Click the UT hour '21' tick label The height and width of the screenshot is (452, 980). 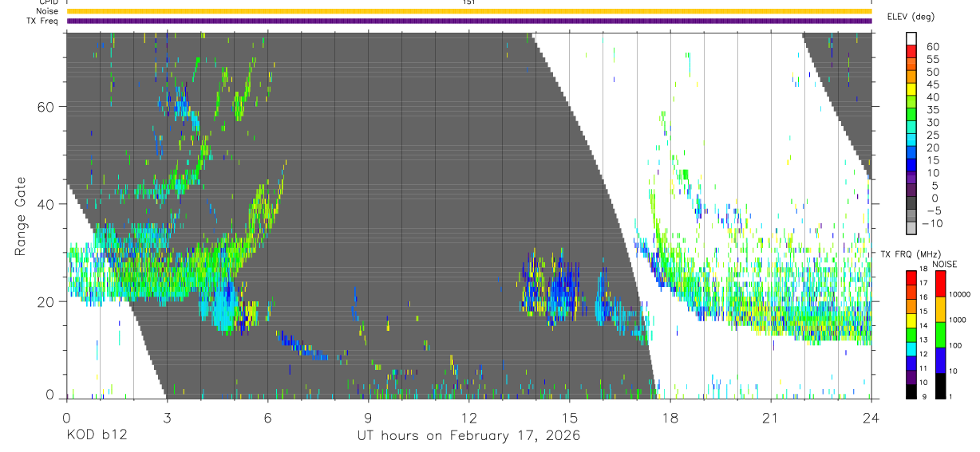point(771,417)
